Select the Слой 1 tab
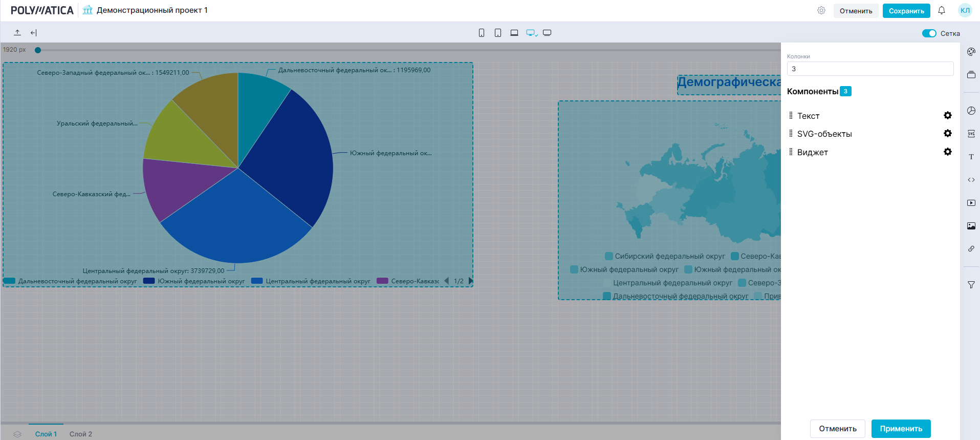The width and height of the screenshot is (980, 440). coord(46,434)
